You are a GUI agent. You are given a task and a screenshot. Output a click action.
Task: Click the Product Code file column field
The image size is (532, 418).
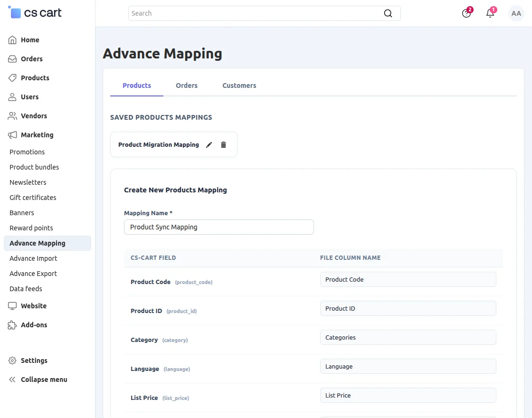tap(408, 280)
